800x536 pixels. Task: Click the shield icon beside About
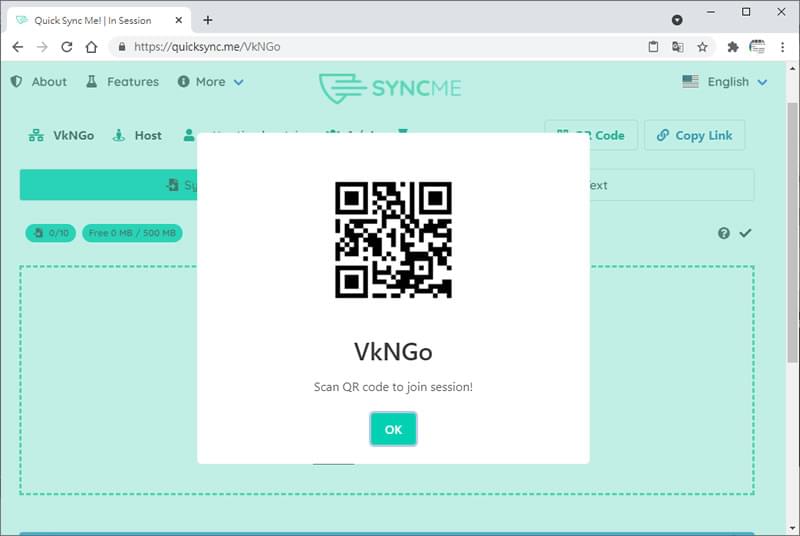[17, 82]
